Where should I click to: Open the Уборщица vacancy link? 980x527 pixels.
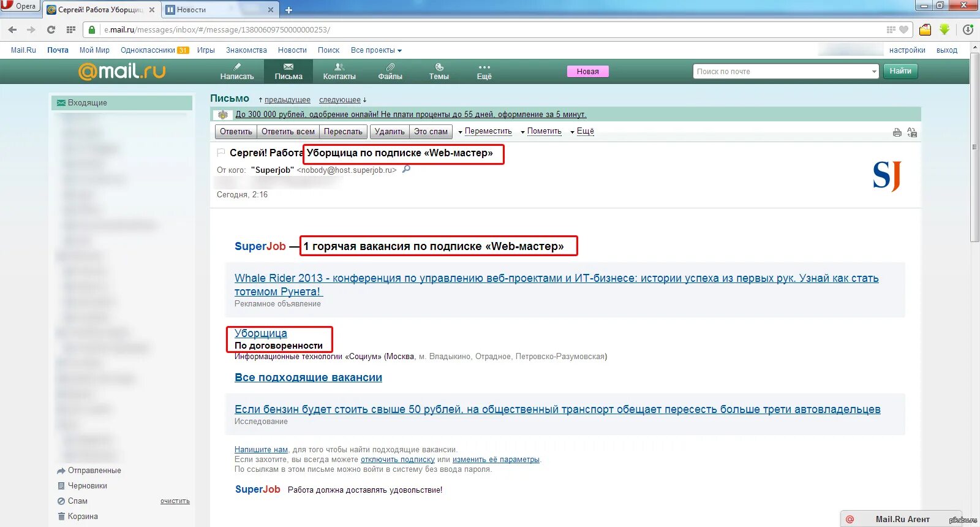click(260, 333)
